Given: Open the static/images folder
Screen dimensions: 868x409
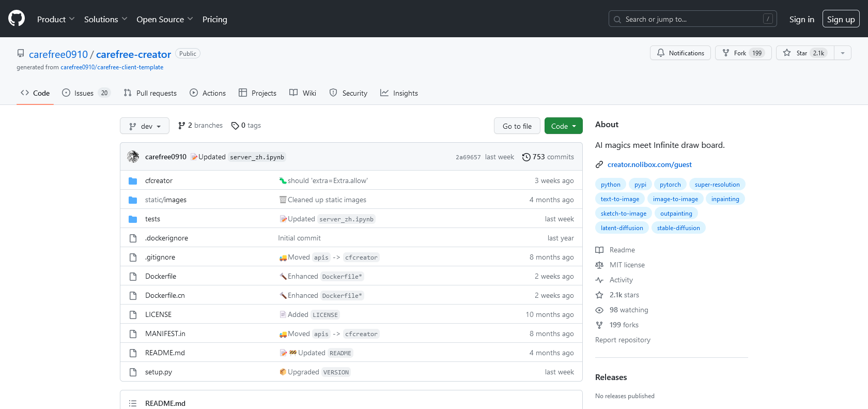Looking at the screenshot, I should (x=166, y=200).
